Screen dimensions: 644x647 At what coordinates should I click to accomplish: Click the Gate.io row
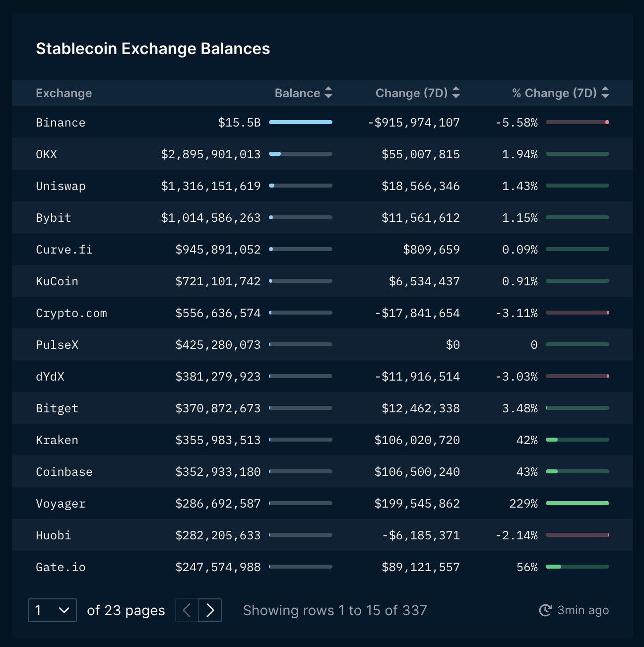[x=322, y=567]
